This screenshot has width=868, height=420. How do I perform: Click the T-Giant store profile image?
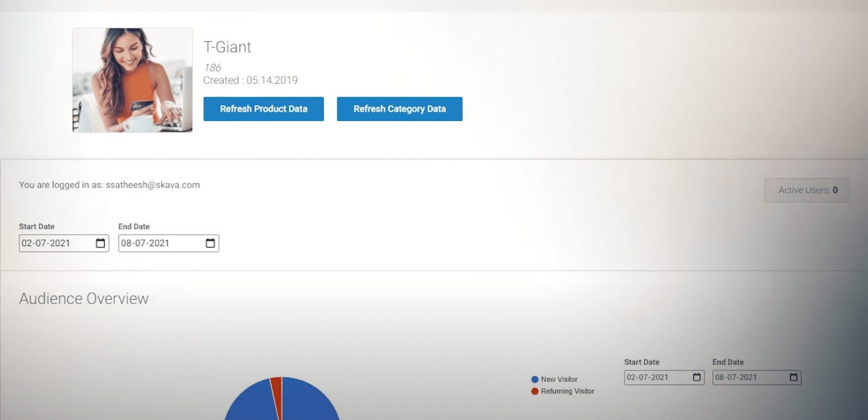132,80
